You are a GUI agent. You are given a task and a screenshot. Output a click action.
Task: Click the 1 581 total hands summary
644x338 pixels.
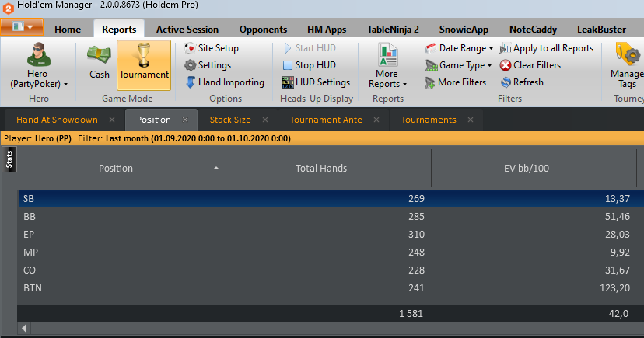coord(411,314)
